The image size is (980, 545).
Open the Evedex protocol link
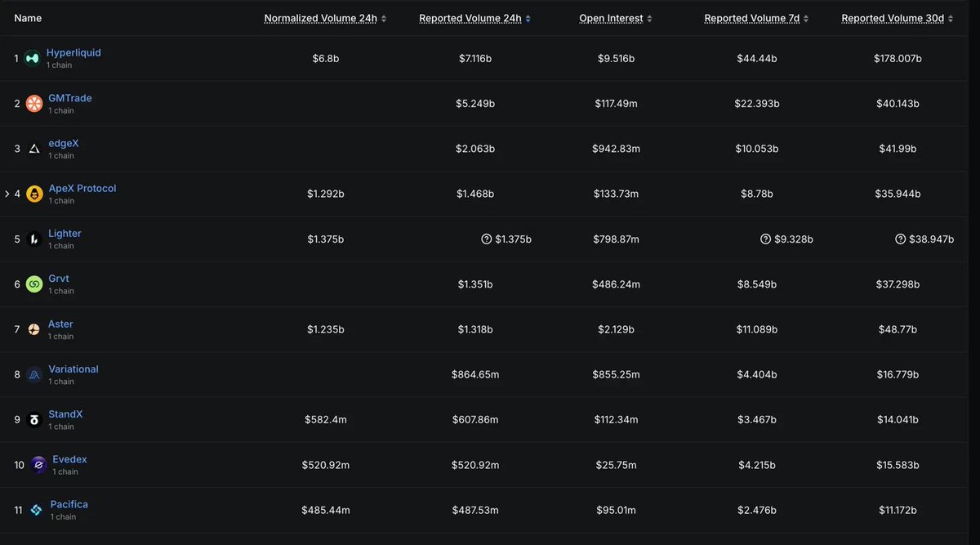(69, 459)
